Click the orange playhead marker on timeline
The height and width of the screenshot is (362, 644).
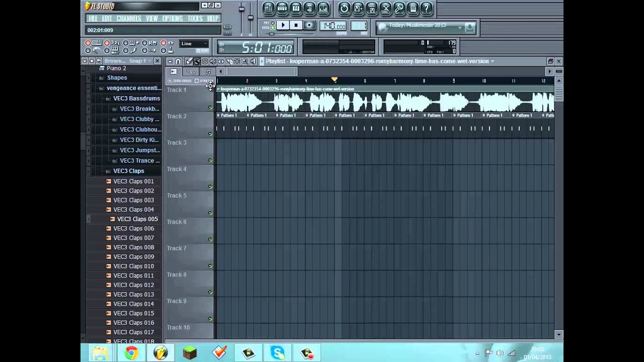tap(335, 80)
